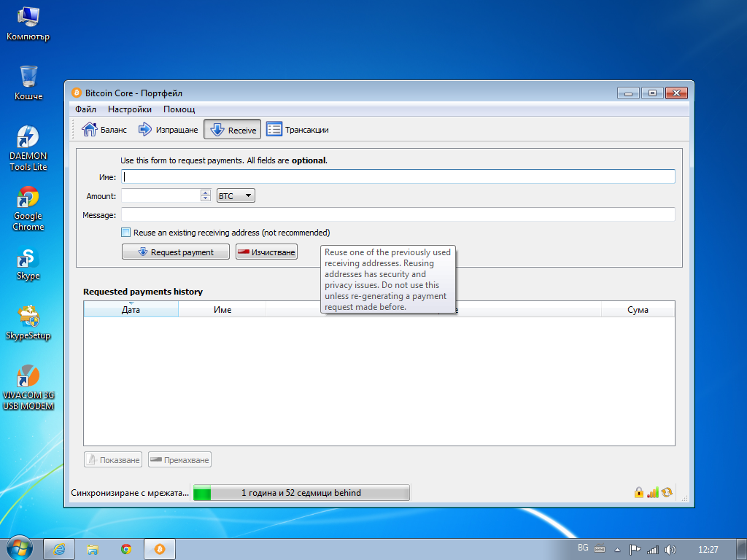Sort history by the Дата column
The width and height of the screenshot is (747, 560).
pyautogui.click(x=131, y=310)
